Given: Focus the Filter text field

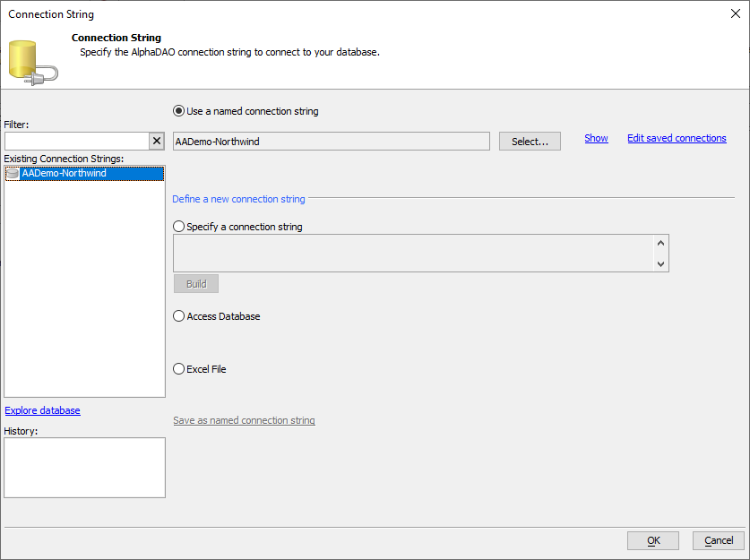Looking at the screenshot, I should (77, 141).
